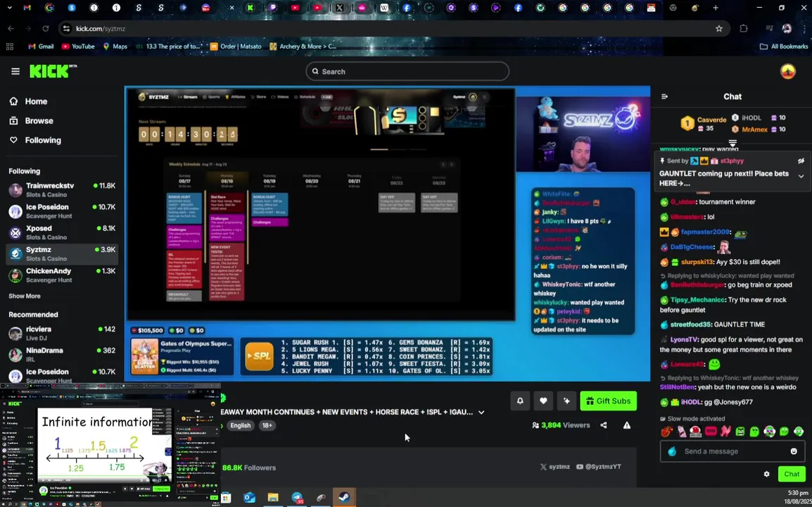Open All Bookmarks folder
The height and width of the screenshot is (507, 812).
pos(784,46)
